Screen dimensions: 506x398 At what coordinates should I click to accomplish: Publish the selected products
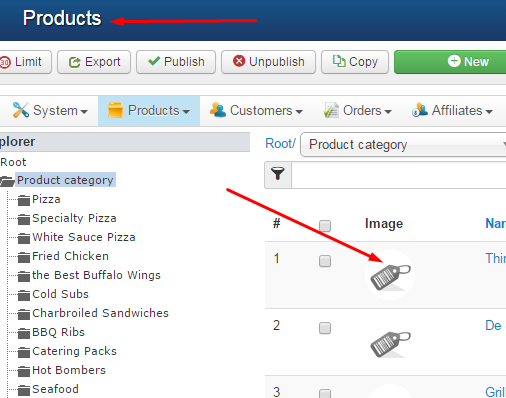[x=176, y=62]
